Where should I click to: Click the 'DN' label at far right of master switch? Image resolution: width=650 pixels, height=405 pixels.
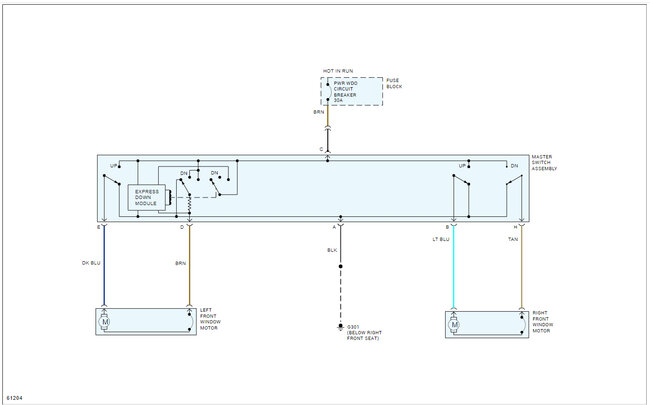[514, 166]
